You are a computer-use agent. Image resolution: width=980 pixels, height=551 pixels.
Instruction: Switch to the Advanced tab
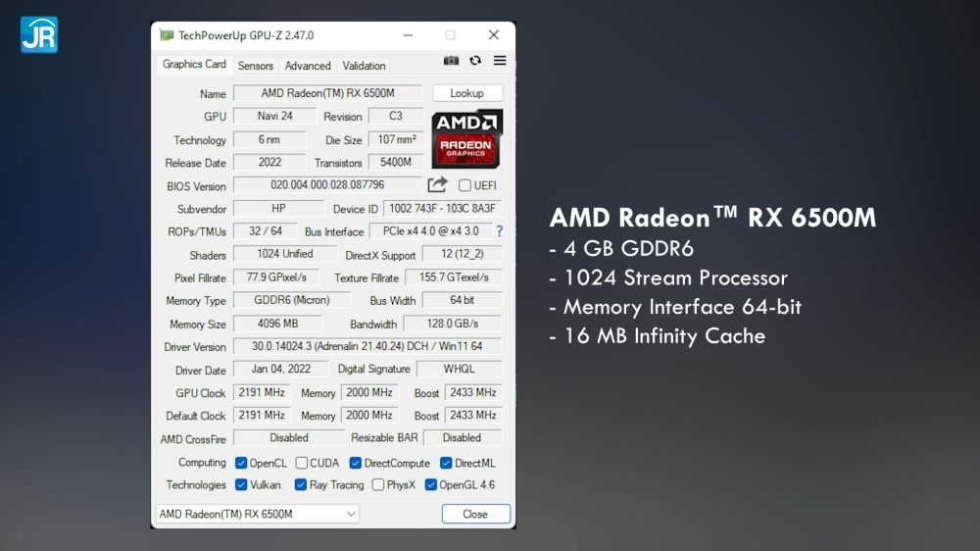(x=308, y=66)
